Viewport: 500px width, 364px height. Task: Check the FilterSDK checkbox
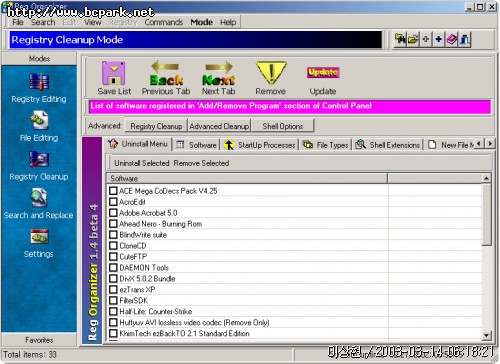[113, 300]
